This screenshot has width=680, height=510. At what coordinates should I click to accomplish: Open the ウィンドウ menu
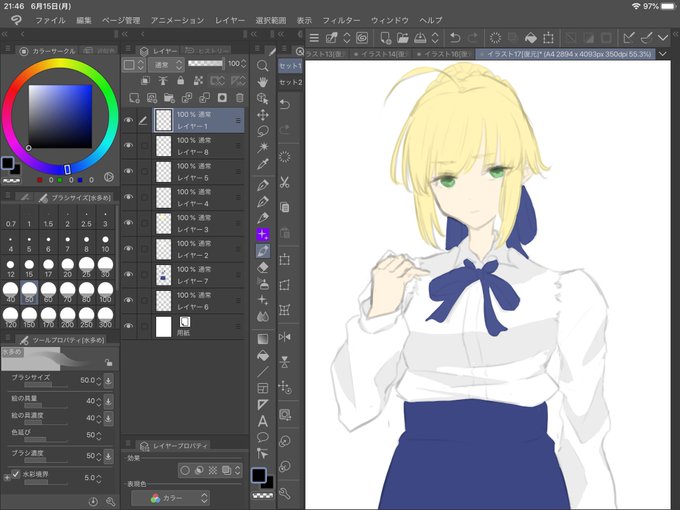coord(389,20)
